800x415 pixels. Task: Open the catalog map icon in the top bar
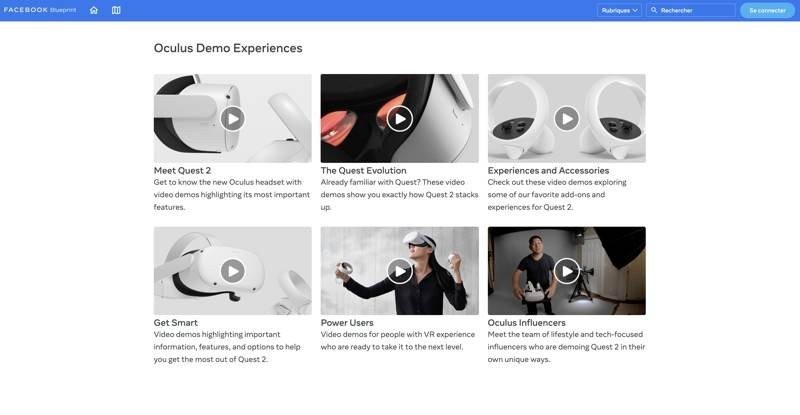[116, 10]
